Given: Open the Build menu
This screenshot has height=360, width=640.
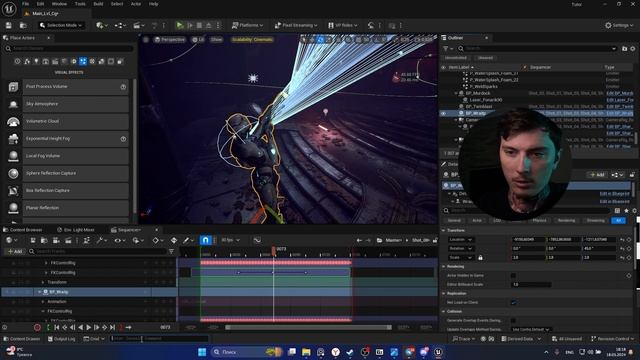Looking at the screenshot, I should point(98,4).
